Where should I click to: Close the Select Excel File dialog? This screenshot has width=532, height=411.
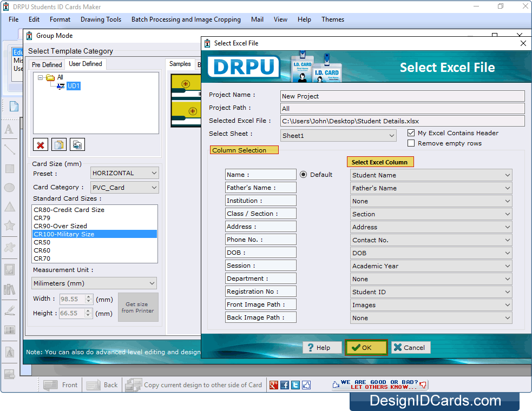coord(523,43)
